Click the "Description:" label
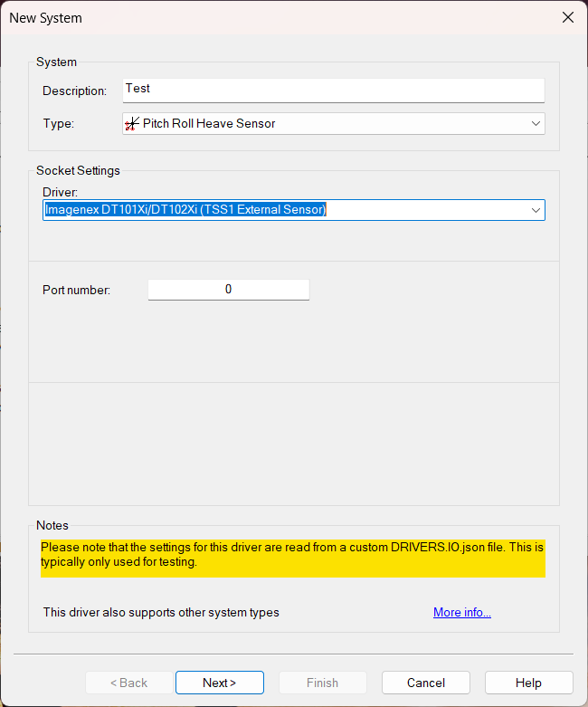 pos(74,91)
